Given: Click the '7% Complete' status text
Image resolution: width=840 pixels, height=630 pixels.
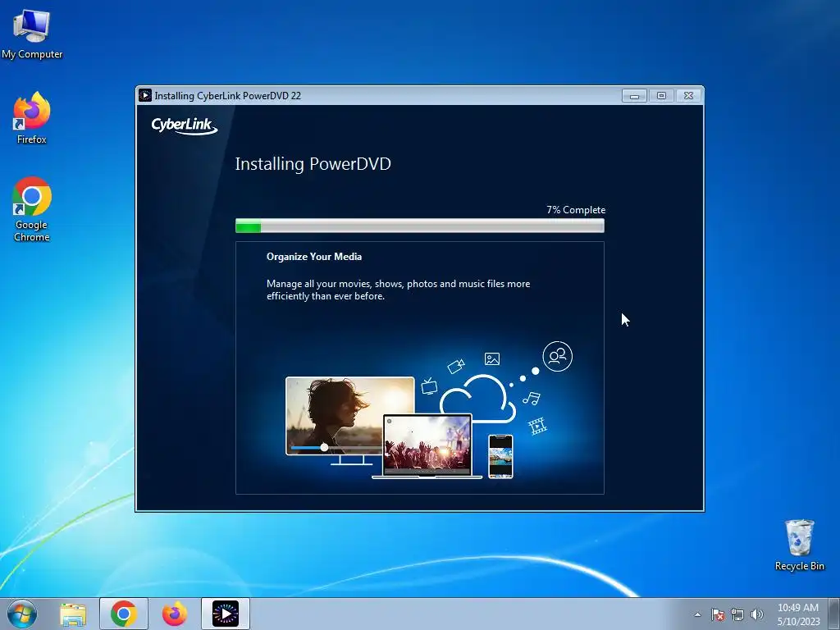Looking at the screenshot, I should (x=576, y=210).
